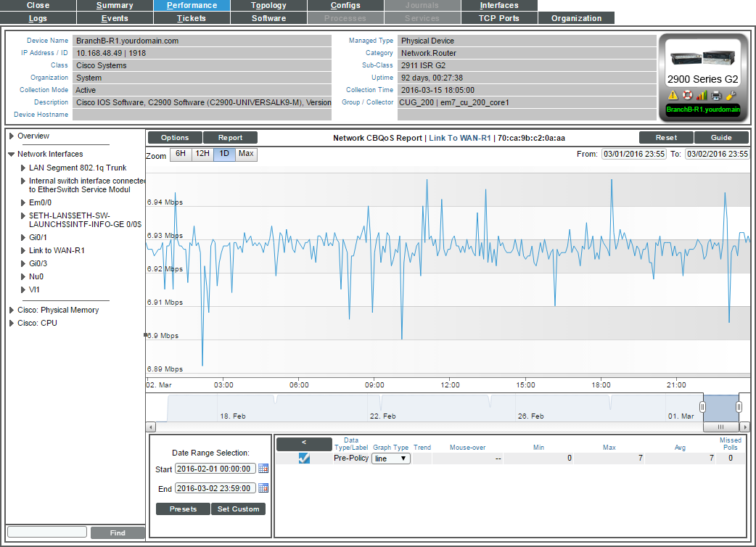Switch to the Topology tab
This screenshot has height=547, width=756.
(x=268, y=5)
